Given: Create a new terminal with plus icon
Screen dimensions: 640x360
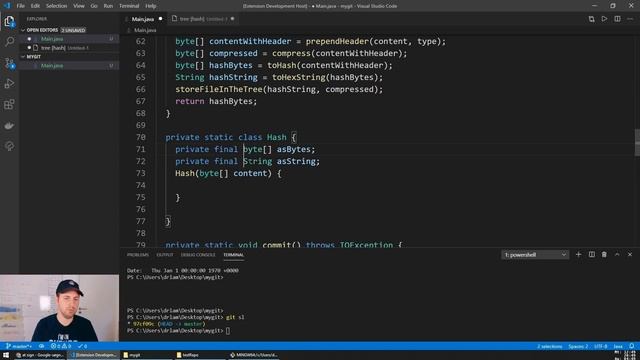Looking at the screenshot, I should click(x=578, y=255).
